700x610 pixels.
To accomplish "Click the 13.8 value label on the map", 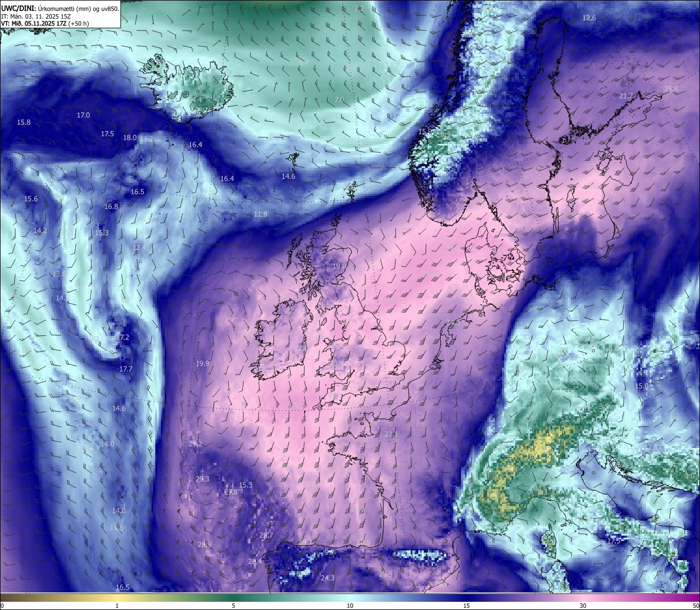I will (x=59, y=274).
